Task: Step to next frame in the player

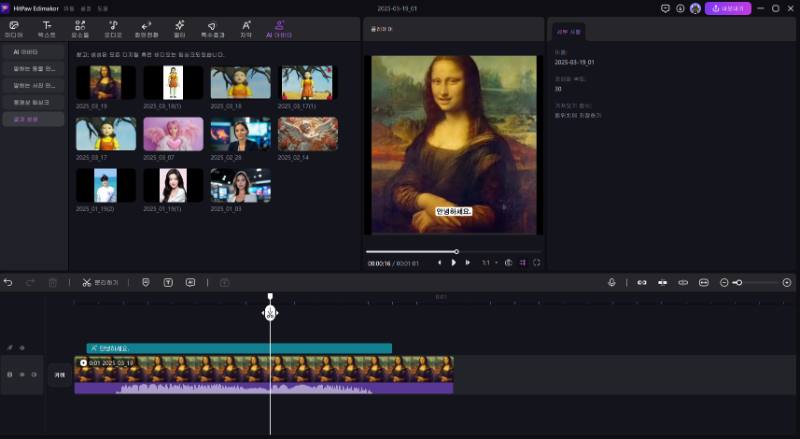Action: pos(467,262)
